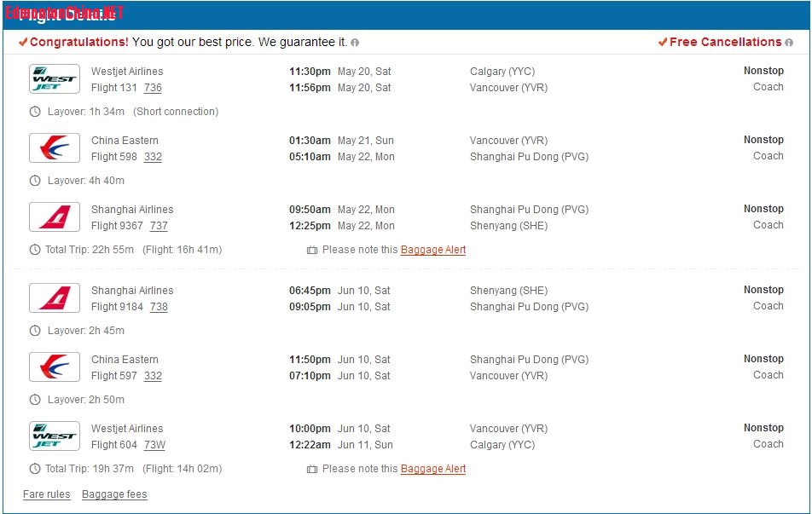Open the Fare rules link
Screen dimensions: 812x514
tap(46, 494)
